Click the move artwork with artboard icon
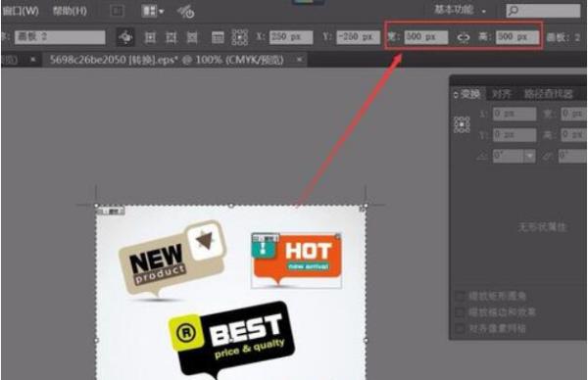The height and width of the screenshot is (380, 588). [125, 37]
